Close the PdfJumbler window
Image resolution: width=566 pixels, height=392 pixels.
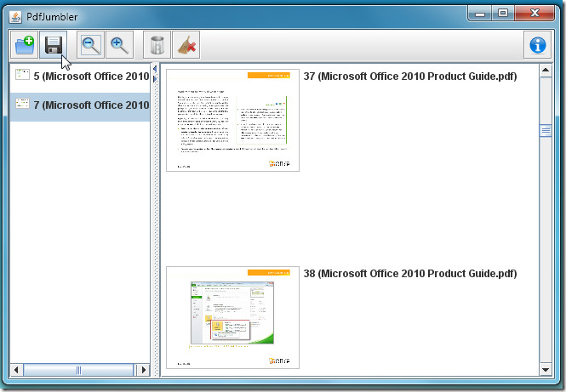[535, 14]
